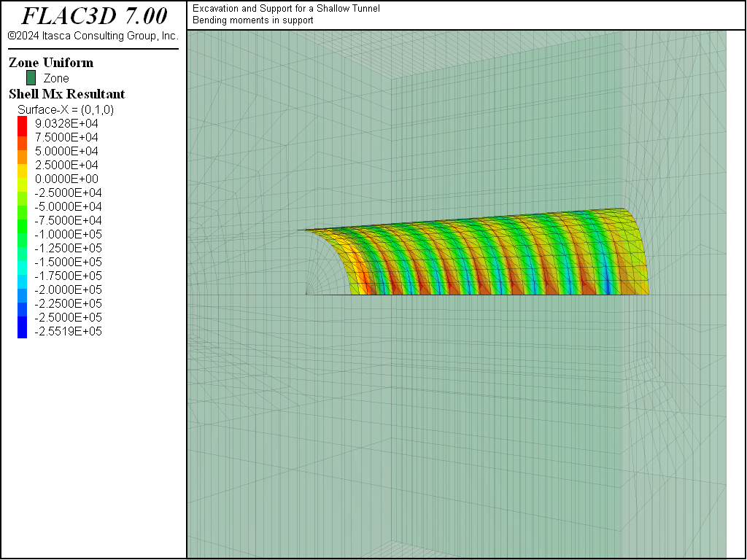Click the Surface-X = (0,1,0) label
Viewport: 747px width, 560px height.
pos(66,109)
